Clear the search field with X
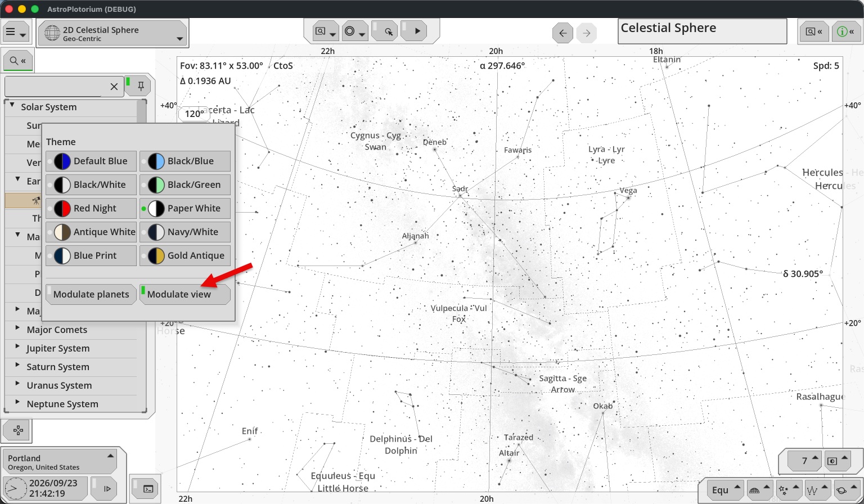 (114, 87)
